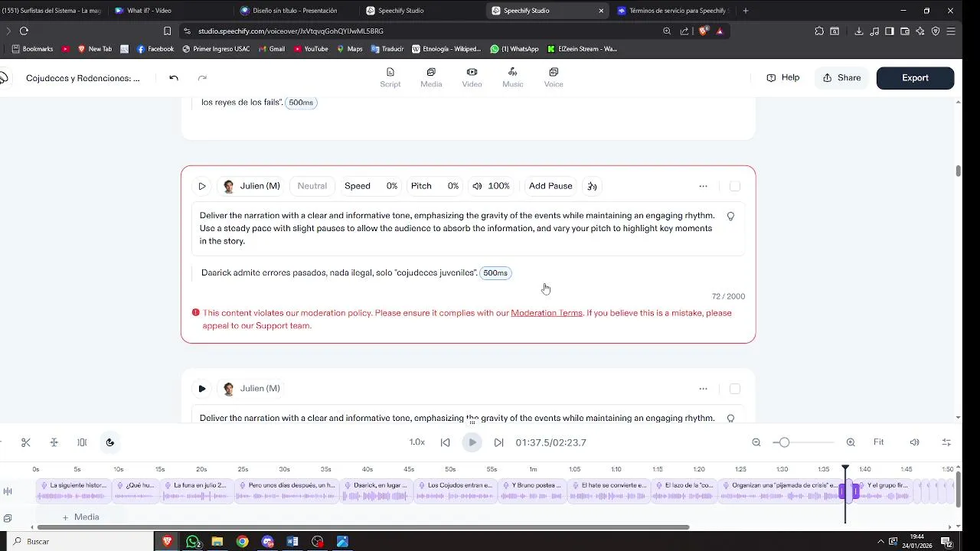Open more options of the lower Julien block
Screen dimensions: 980x551
(703, 389)
